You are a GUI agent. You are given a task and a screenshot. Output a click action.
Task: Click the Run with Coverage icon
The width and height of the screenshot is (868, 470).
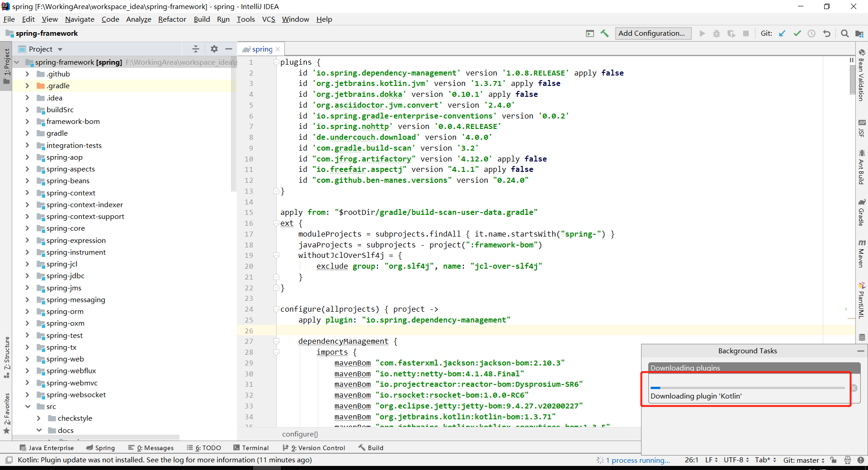(x=731, y=33)
